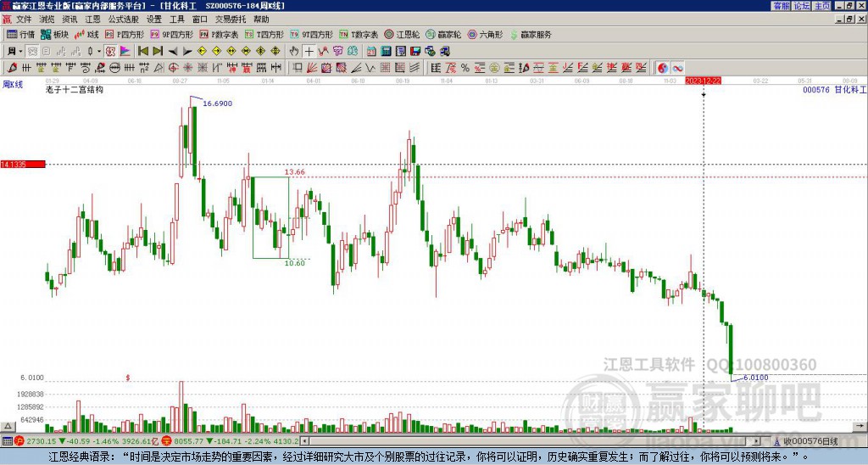The width and height of the screenshot is (868, 465).
Task: Open the calculator icon
Action: pos(386,52)
